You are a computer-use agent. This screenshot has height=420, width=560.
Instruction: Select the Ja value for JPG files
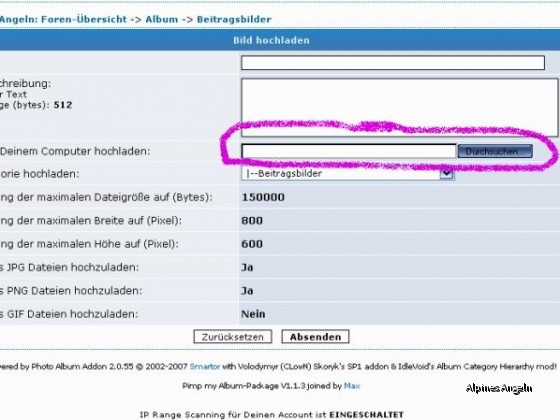coord(247,268)
